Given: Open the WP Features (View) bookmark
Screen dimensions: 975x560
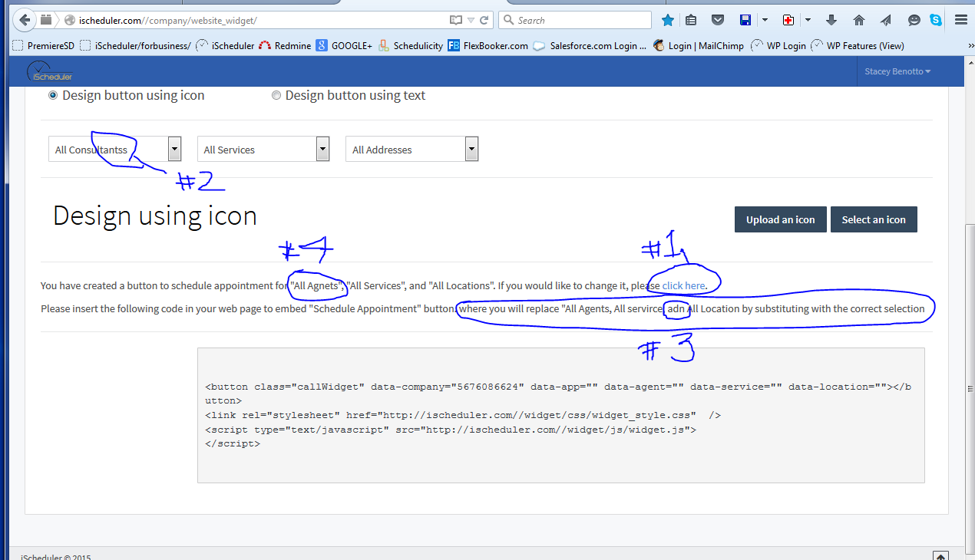Looking at the screenshot, I should click(x=858, y=45).
